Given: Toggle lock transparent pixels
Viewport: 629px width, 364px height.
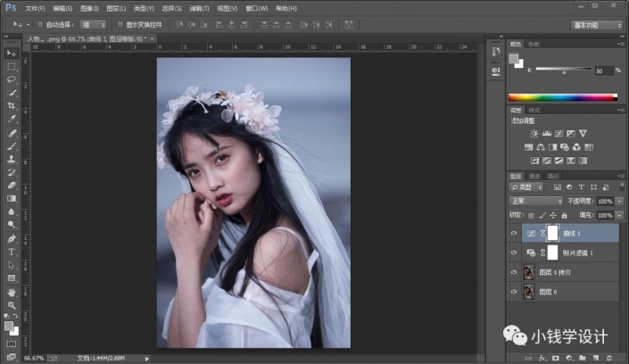Looking at the screenshot, I should 531,216.
